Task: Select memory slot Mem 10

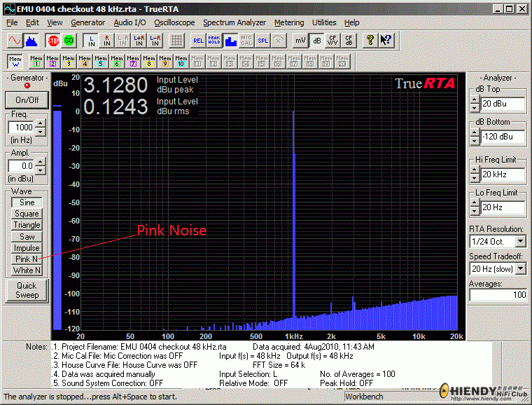Action: (x=181, y=62)
